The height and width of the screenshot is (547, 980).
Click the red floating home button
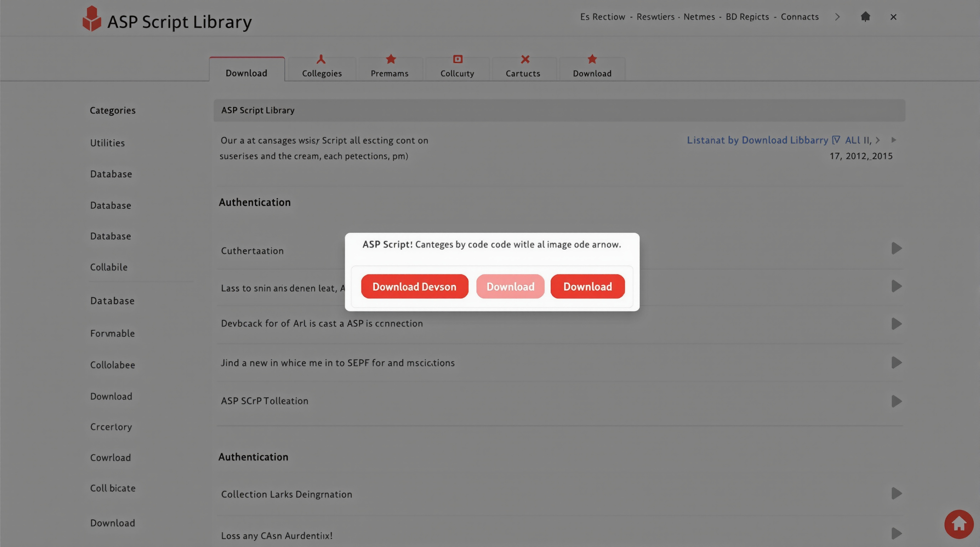(959, 524)
